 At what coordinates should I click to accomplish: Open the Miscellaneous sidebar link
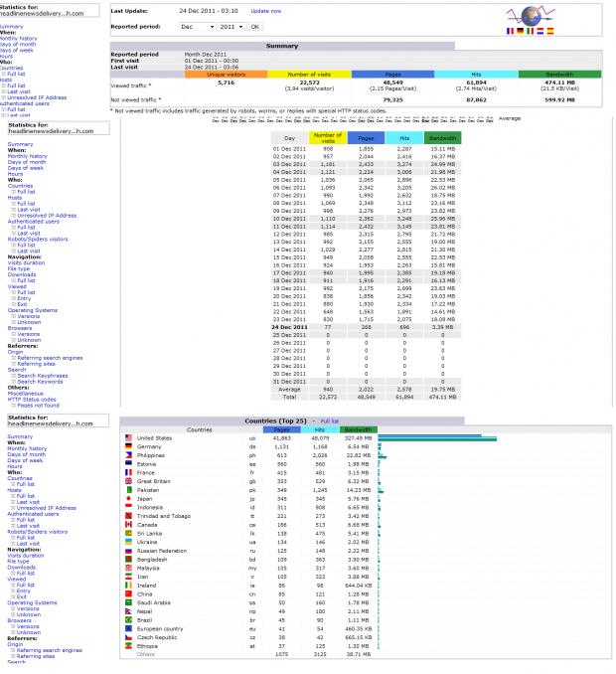pos(26,394)
